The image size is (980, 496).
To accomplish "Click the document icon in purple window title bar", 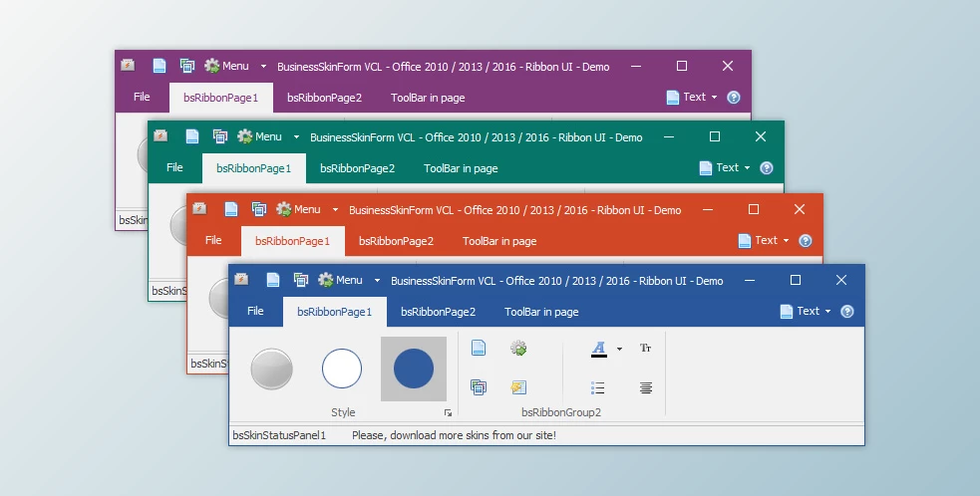I will coord(160,66).
